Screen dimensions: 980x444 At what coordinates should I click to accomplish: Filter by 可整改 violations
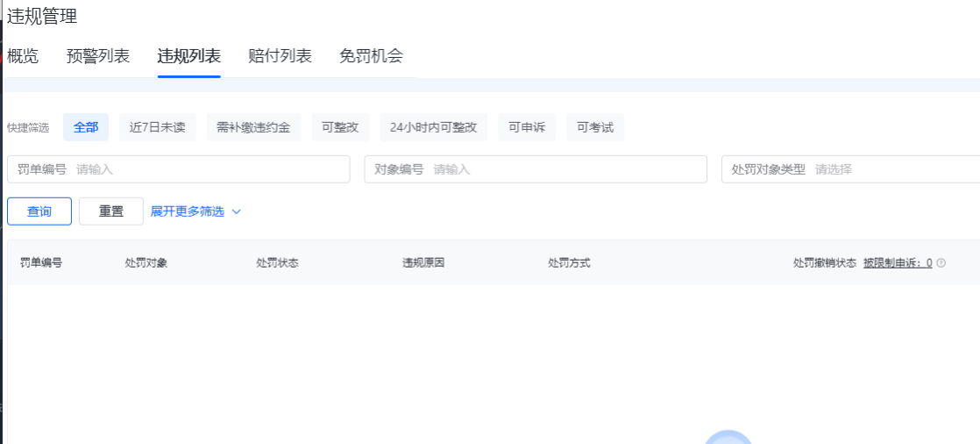click(x=340, y=127)
